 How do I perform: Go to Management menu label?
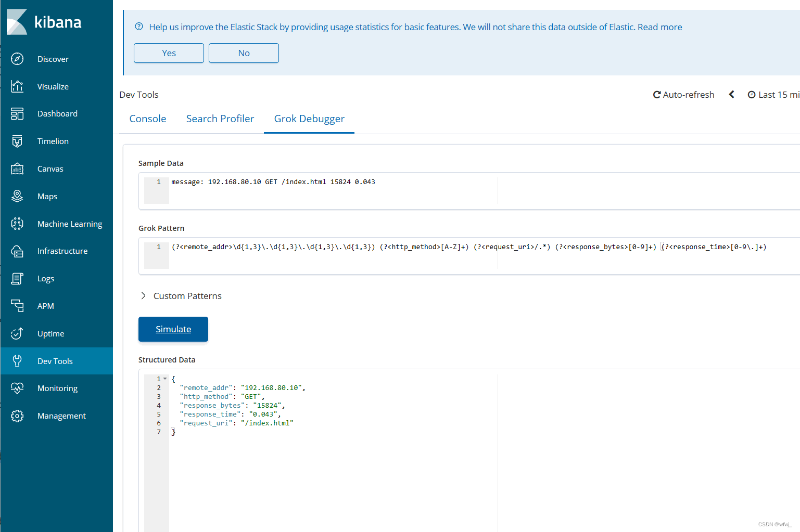[x=61, y=416]
